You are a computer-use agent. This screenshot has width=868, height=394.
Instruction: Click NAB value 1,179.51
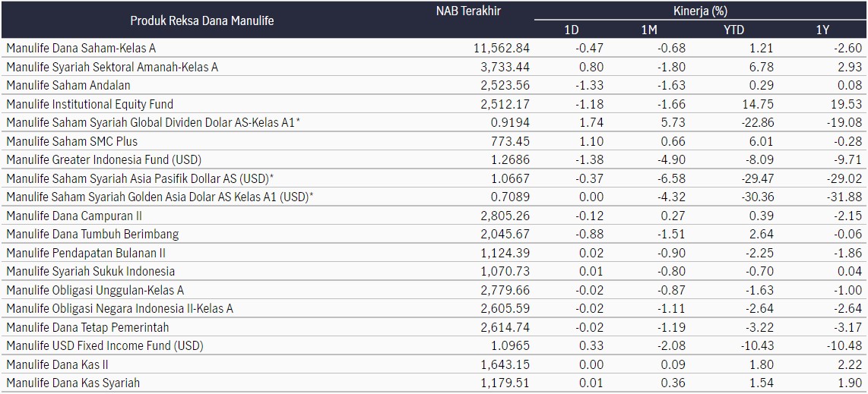coord(506,383)
